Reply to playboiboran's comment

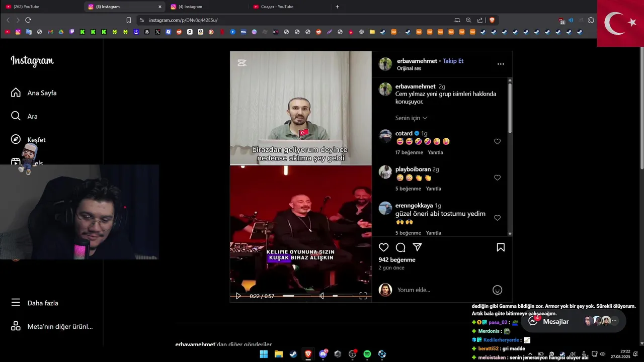433,189
